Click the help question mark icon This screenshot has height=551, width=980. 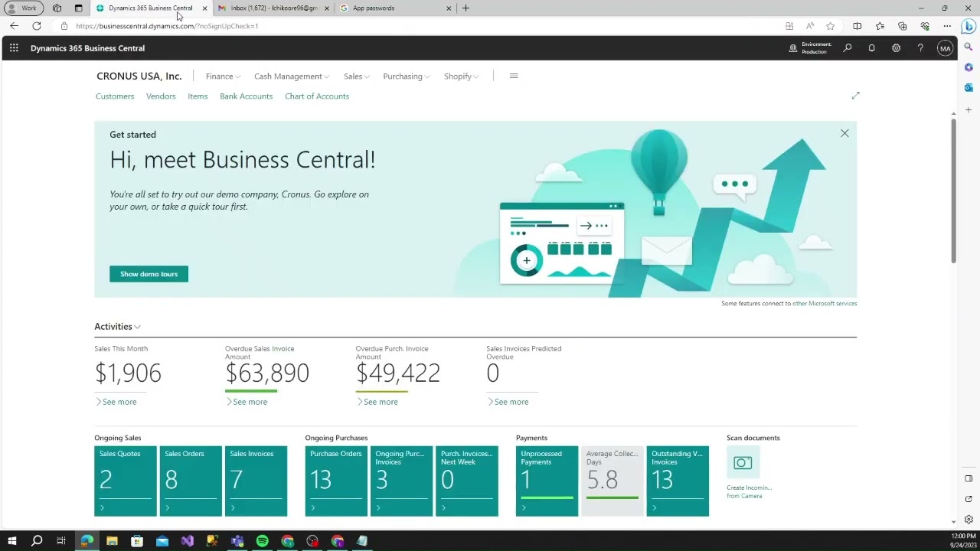[x=920, y=48]
